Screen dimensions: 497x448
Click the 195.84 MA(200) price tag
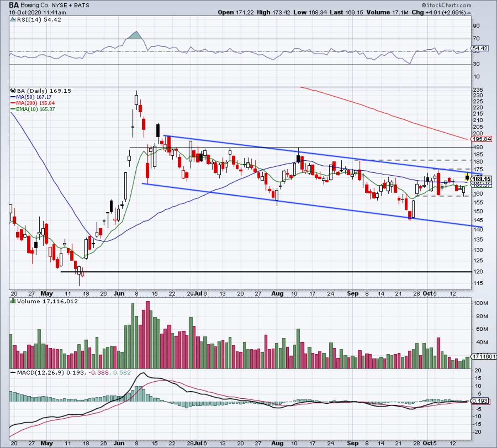(x=482, y=139)
